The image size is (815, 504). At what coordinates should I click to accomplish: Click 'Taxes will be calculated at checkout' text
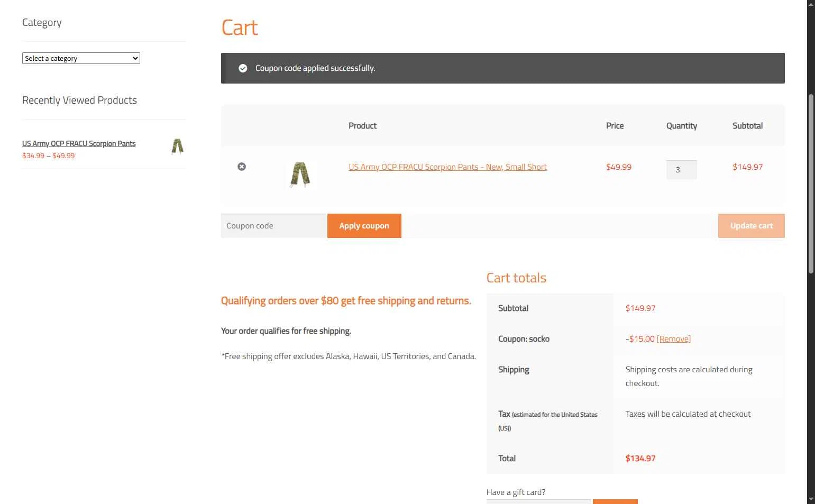(x=688, y=414)
